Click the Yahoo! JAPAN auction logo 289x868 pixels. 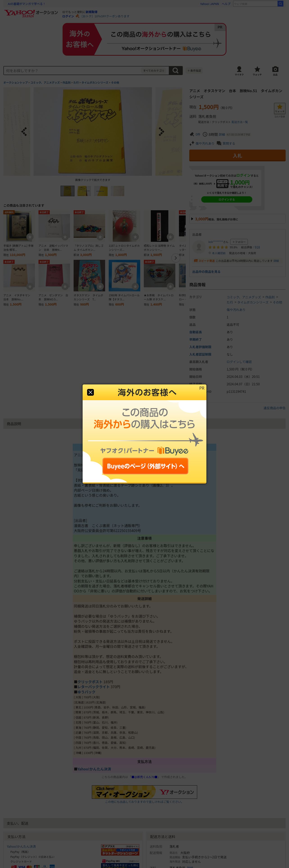[x=31, y=13]
